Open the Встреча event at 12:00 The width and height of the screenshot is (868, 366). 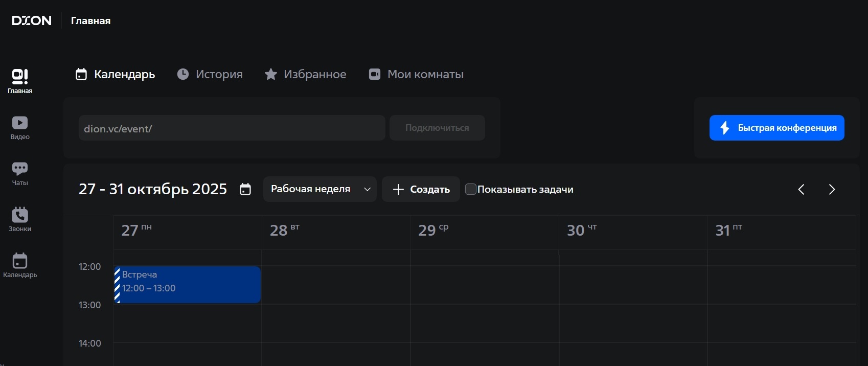pyautogui.click(x=188, y=284)
